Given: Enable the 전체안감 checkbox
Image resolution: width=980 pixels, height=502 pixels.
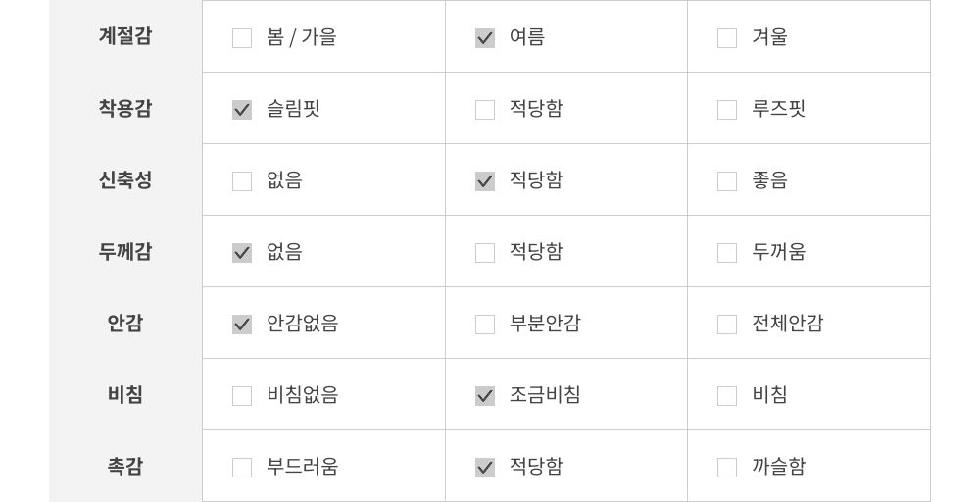Looking at the screenshot, I should [727, 325].
